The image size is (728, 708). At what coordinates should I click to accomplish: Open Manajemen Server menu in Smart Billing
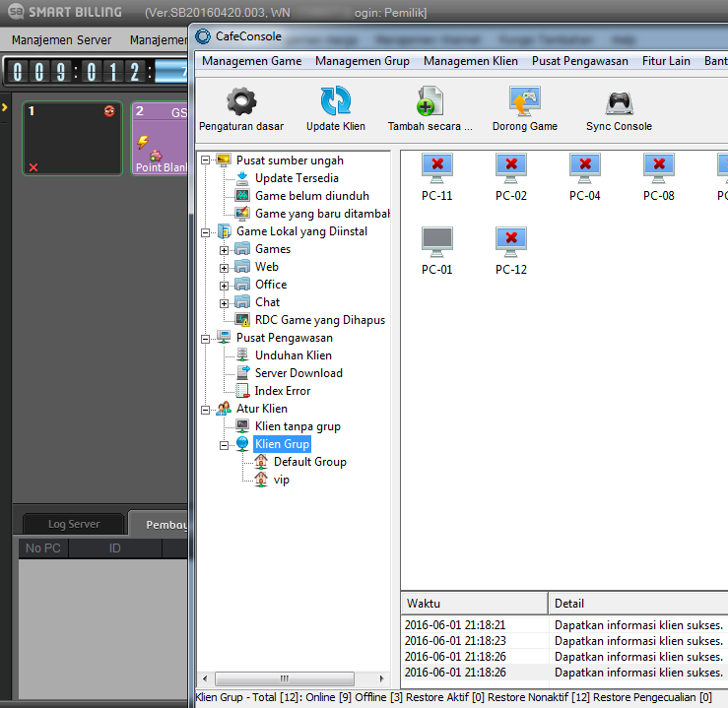tap(61, 40)
